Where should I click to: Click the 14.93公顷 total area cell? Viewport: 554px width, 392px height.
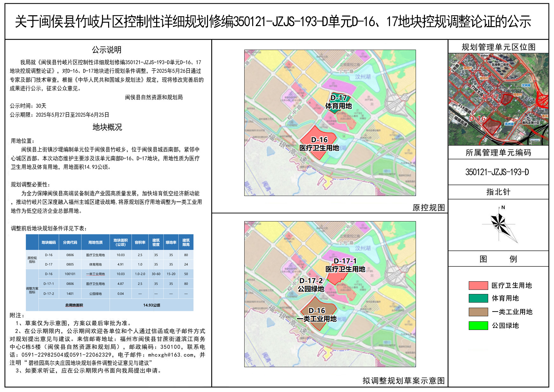click(x=152, y=305)
